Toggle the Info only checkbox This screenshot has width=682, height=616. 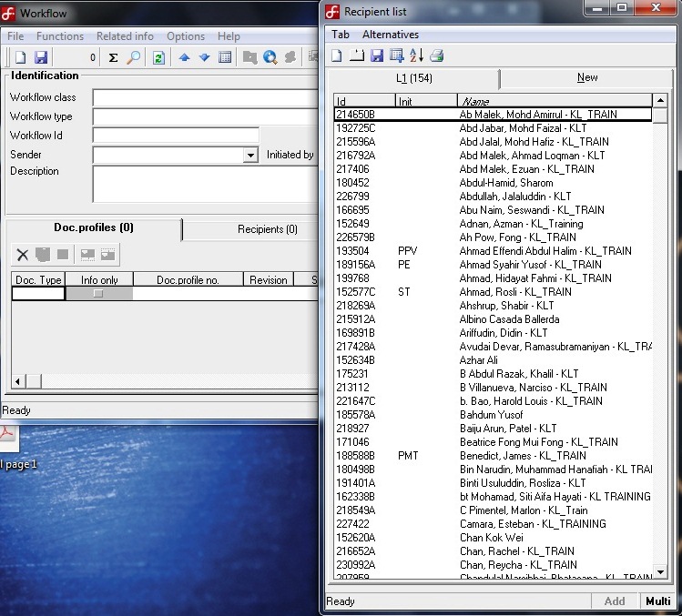(98, 294)
